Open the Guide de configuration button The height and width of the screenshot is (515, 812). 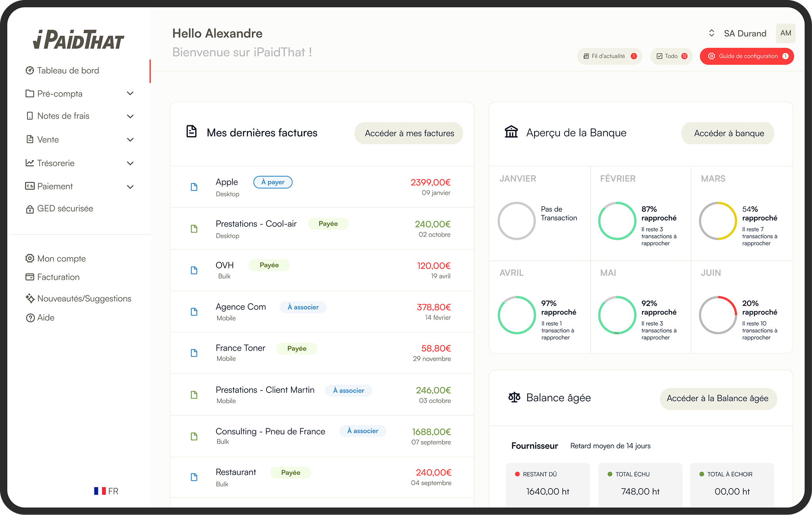pyautogui.click(x=747, y=56)
